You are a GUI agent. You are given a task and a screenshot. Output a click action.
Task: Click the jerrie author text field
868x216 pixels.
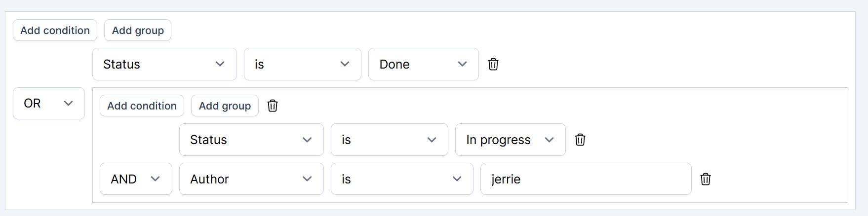(586, 179)
